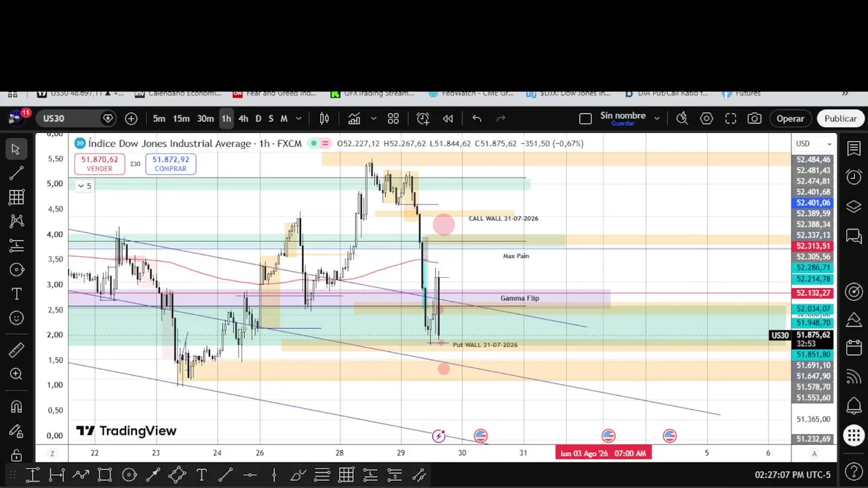Switch to 15m timeframe
This screenshot has width=868, height=488.
(x=181, y=119)
